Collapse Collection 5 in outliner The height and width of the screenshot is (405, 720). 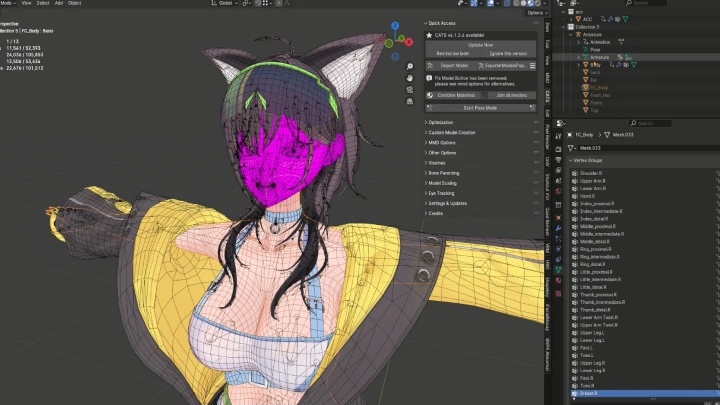(564, 27)
